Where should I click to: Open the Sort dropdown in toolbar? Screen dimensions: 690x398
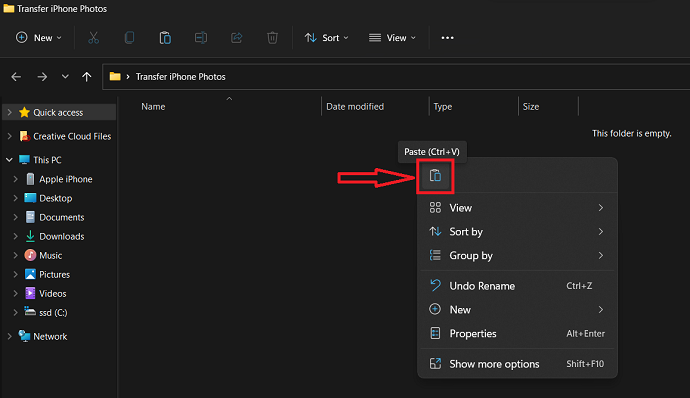pos(327,38)
